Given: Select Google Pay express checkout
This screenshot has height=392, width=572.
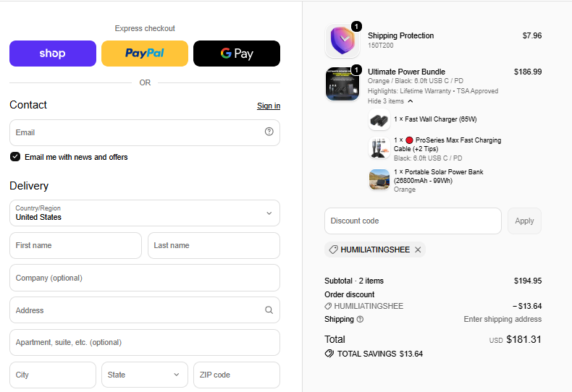Looking at the screenshot, I should coord(237,54).
